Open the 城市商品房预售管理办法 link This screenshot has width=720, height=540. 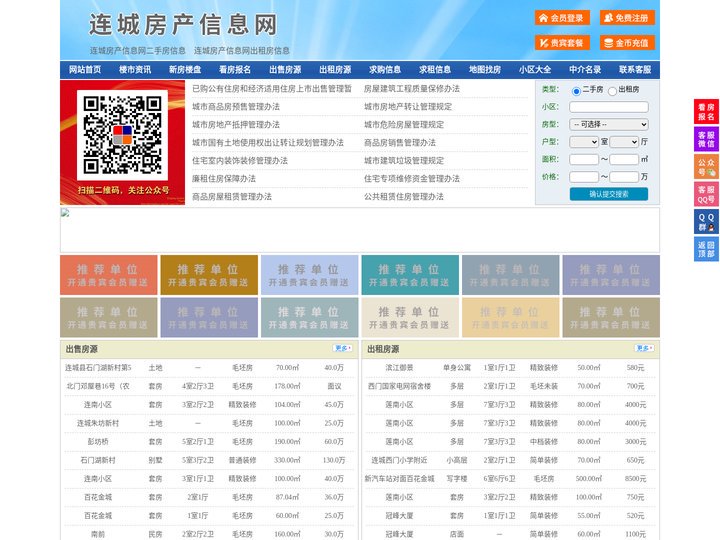[236, 107]
